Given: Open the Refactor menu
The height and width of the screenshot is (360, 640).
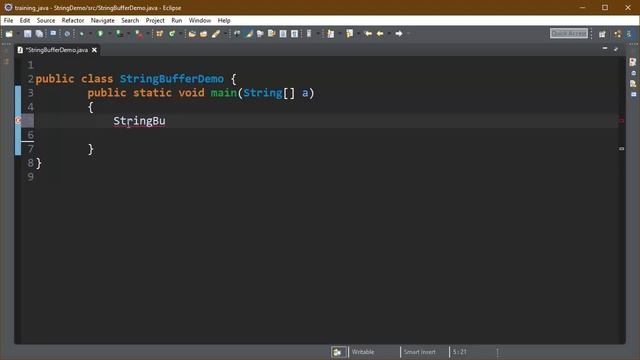Looking at the screenshot, I should click(x=73, y=20).
